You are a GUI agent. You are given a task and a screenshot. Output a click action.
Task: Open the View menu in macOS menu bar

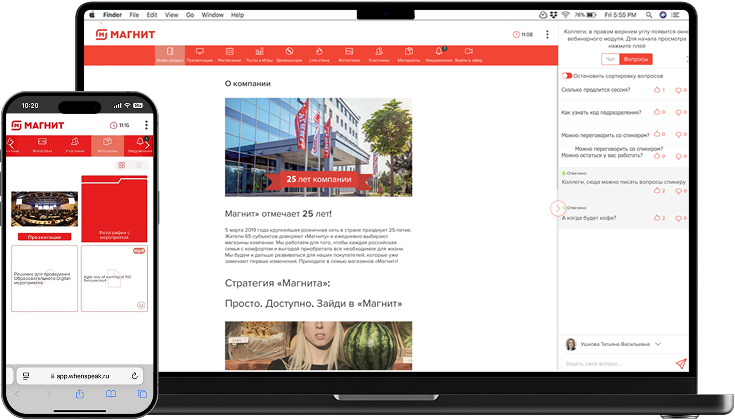coord(168,15)
